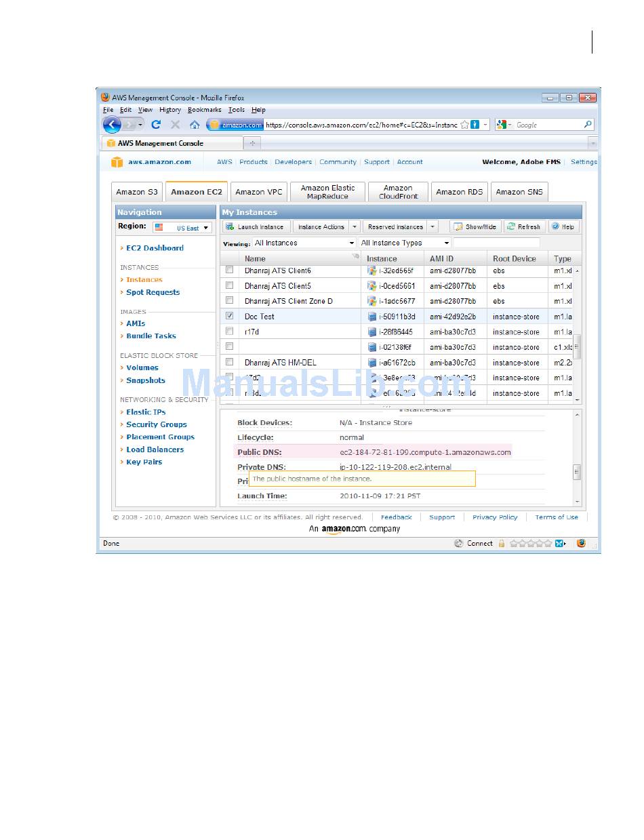Screen dimensions: 644x840
Task: Click the details pane vertical scrollbar
Action: (x=577, y=458)
